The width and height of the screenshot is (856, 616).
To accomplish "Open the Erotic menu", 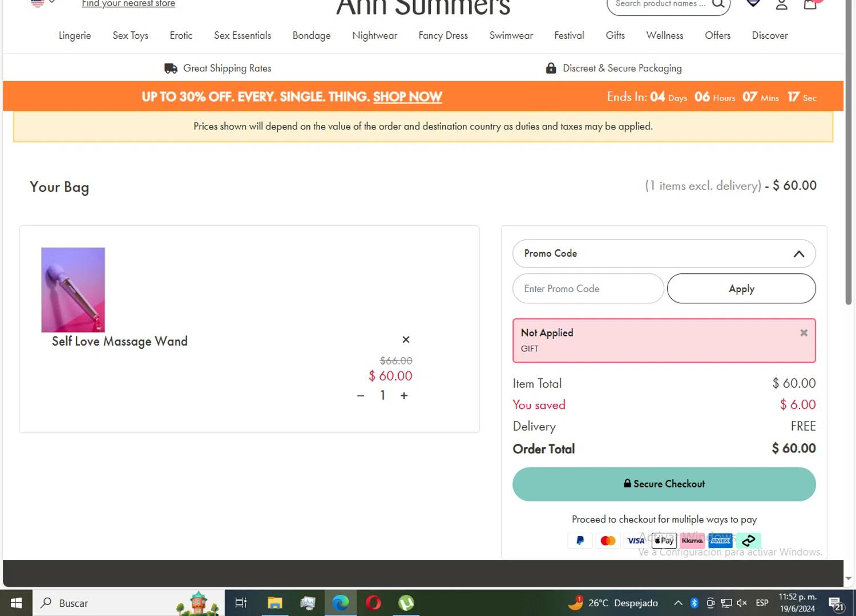I will 181,35.
